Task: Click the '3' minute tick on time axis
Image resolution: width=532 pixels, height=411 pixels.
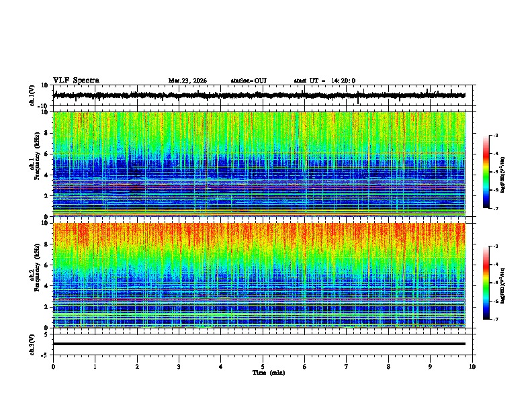Action: (179, 367)
